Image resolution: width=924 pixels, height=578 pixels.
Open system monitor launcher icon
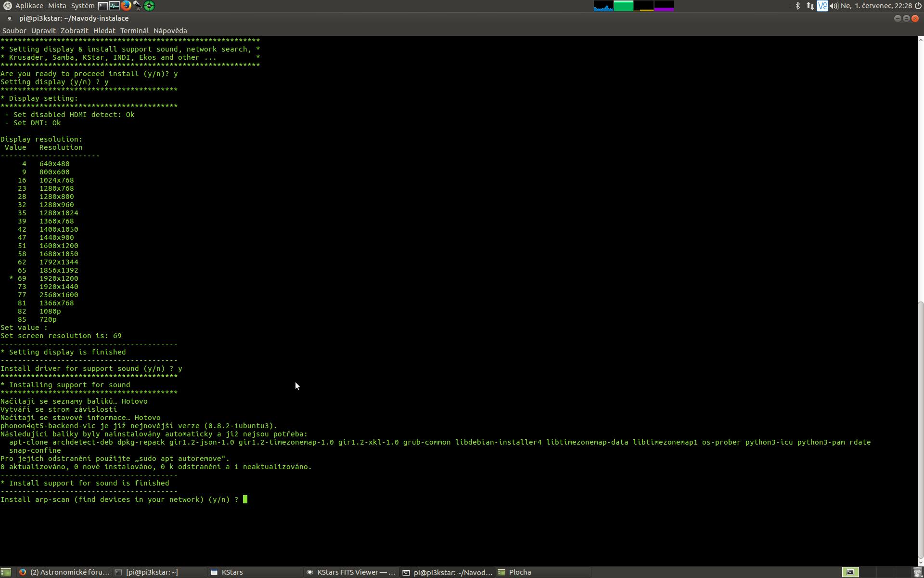(115, 6)
